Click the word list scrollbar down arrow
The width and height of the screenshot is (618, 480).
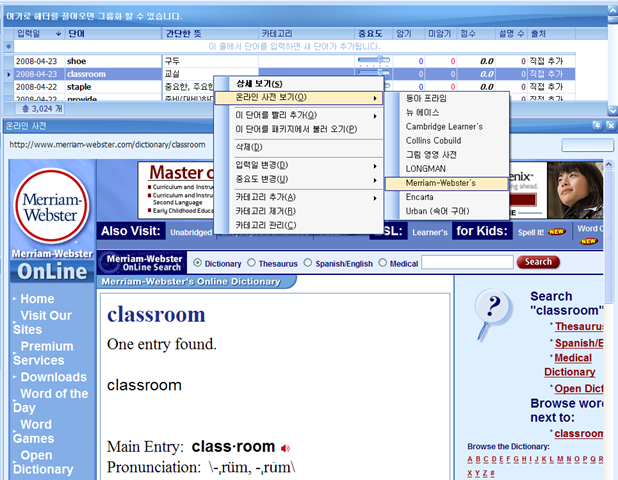coord(612,111)
